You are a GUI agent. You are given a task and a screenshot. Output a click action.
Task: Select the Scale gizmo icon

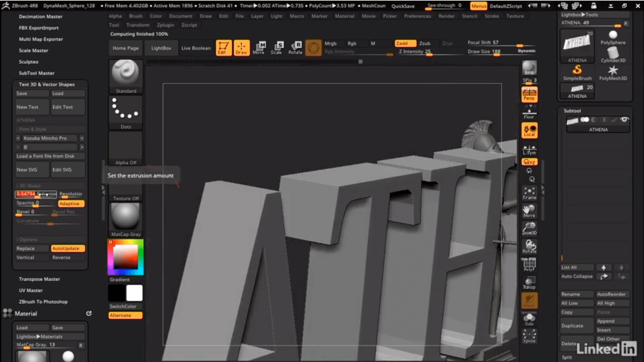tap(277, 48)
